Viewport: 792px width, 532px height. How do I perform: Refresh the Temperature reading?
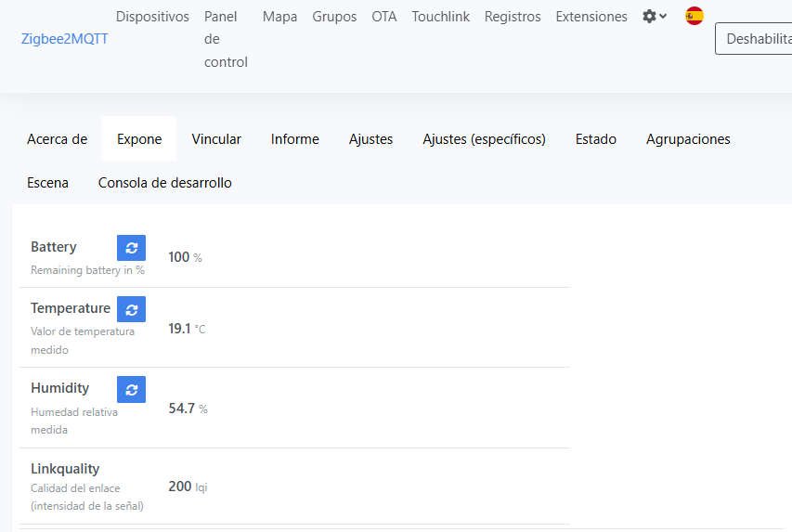click(131, 309)
